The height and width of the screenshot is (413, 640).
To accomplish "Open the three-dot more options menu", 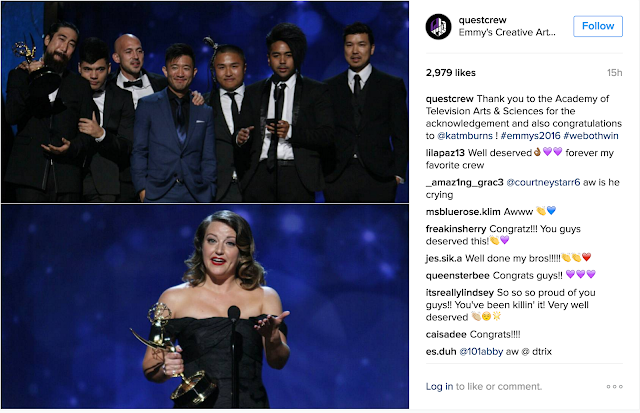I will 614,386.
